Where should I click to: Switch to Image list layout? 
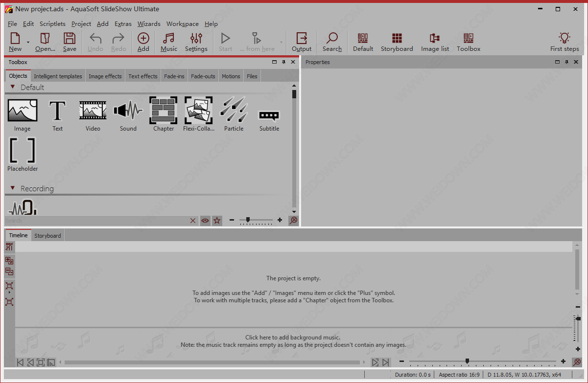click(435, 42)
